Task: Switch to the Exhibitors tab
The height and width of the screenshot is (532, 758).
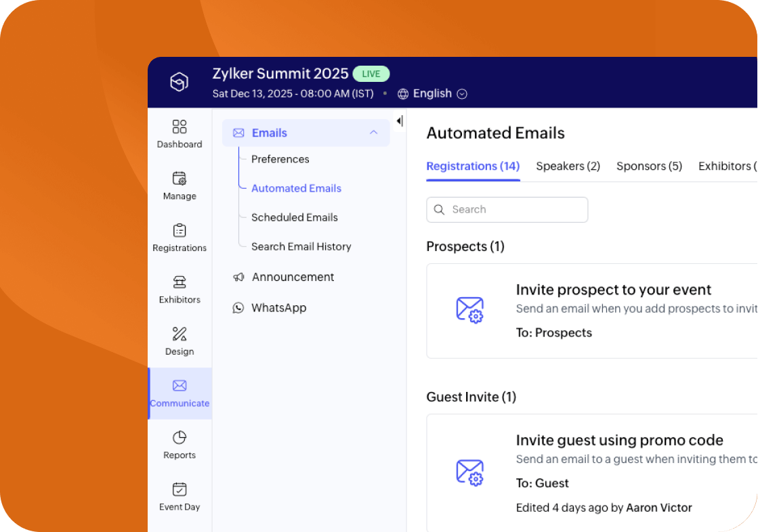Action: pyautogui.click(x=728, y=167)
